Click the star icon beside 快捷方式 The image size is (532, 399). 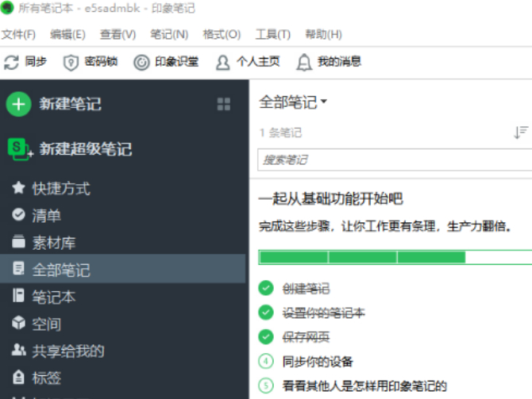18,188
